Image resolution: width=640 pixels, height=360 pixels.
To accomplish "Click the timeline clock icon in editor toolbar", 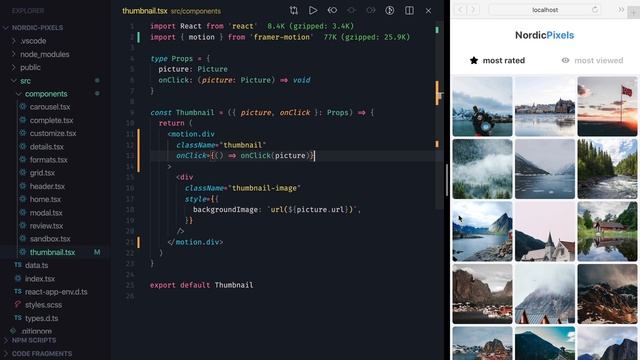I will point(390,10).
